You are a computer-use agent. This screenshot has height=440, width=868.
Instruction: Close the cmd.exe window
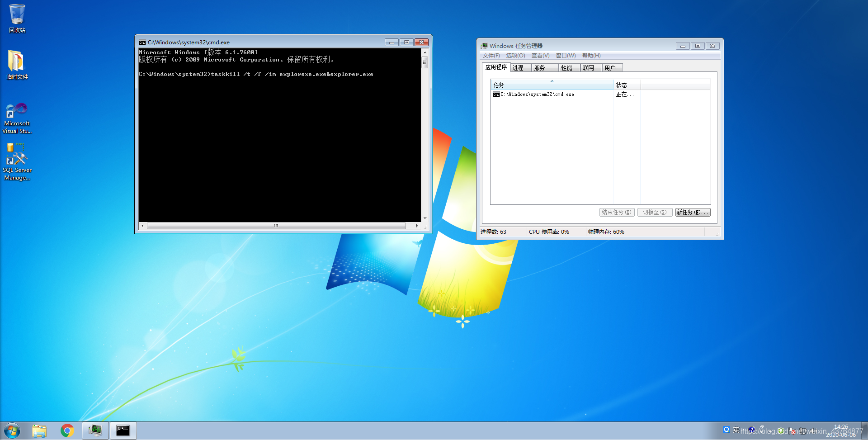coord(421,43)
